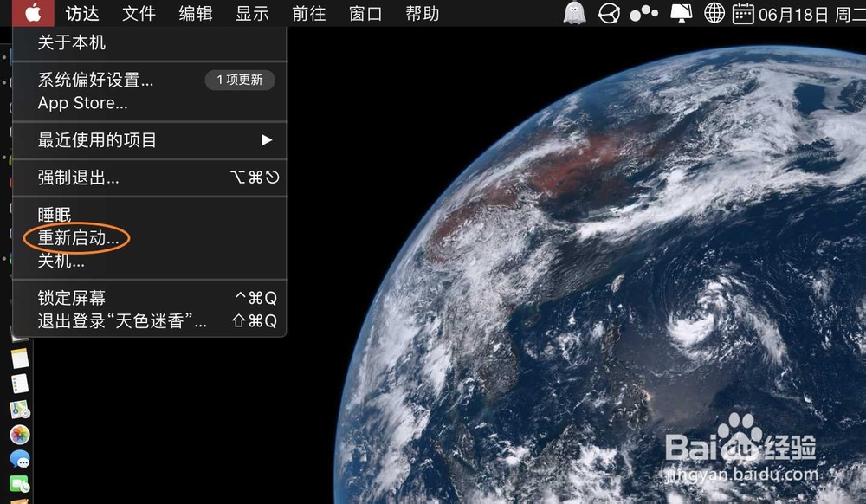This screenshot has width=866, height=504.
Task: Open the 文件 menu in menu bar
Action: (x=139, y=13)
